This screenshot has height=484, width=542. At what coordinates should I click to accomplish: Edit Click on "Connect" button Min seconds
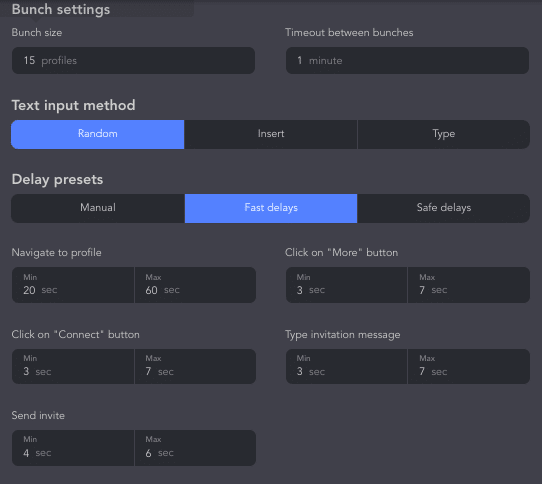coord(73,366)
